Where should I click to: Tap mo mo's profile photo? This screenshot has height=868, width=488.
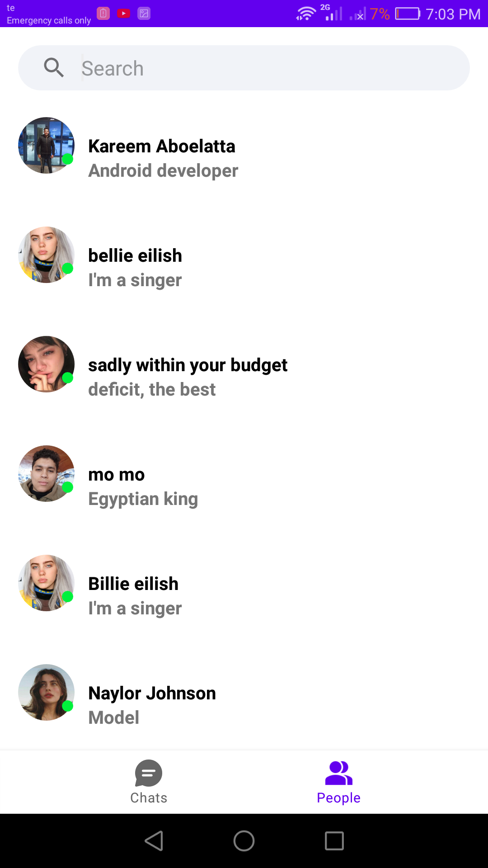(46, 474)
